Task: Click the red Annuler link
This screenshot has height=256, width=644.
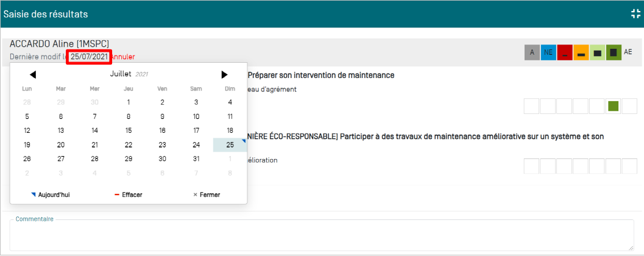Action: (122, 57)
